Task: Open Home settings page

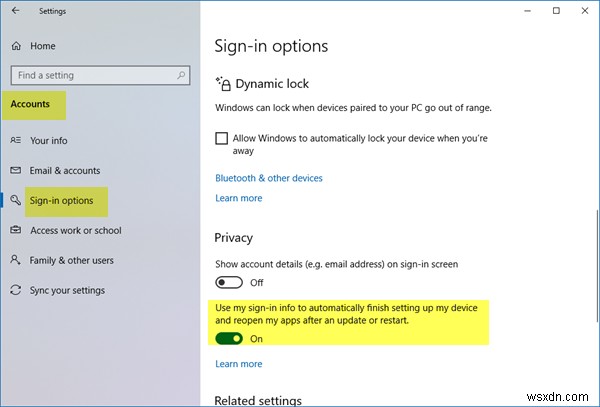Action: [x=43, y=46]
